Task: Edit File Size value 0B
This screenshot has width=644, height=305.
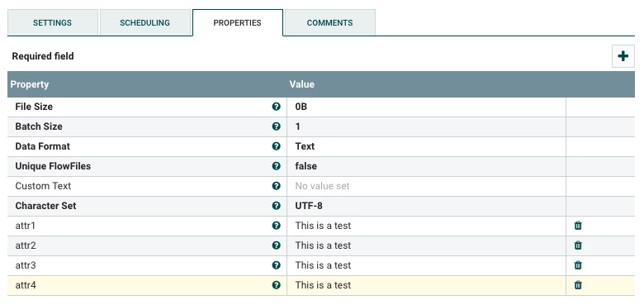Action: (426, 107)
